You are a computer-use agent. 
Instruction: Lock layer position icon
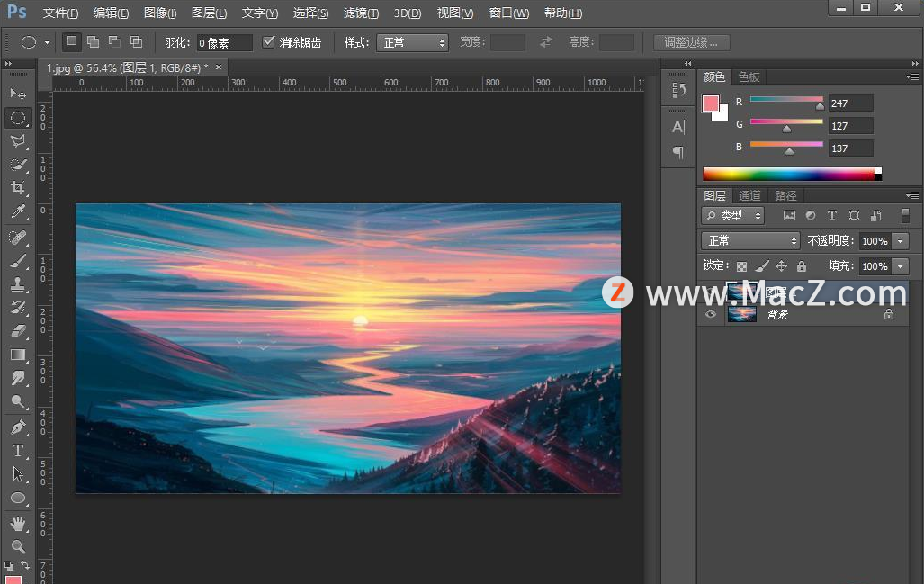781,266
